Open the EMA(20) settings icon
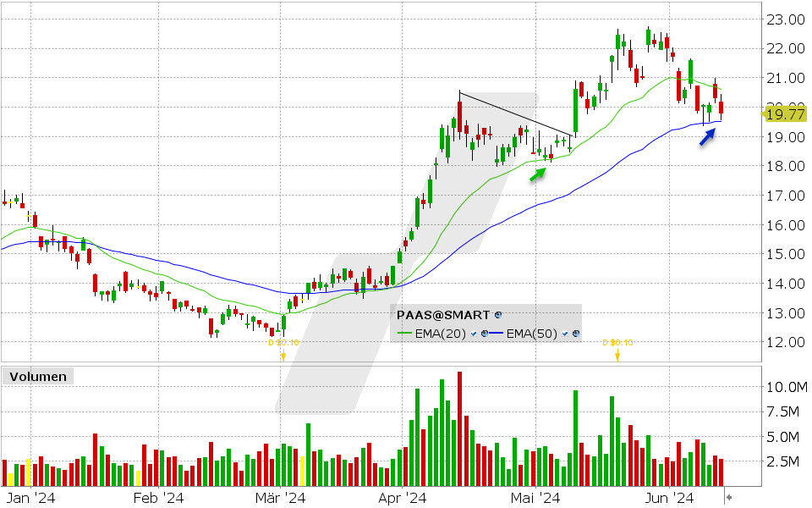 click(x=485, y=334)
